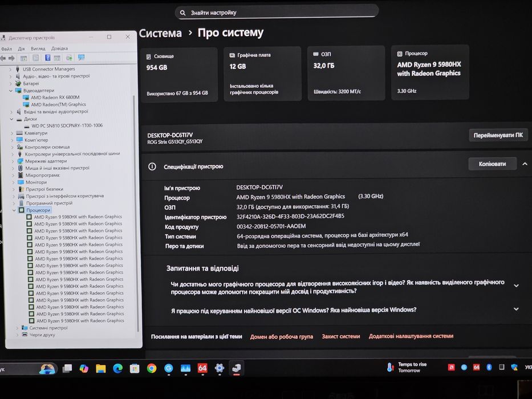Open Copilot from the taskbar
This screenshot has width=532, height=399.
tap(84, 368)
